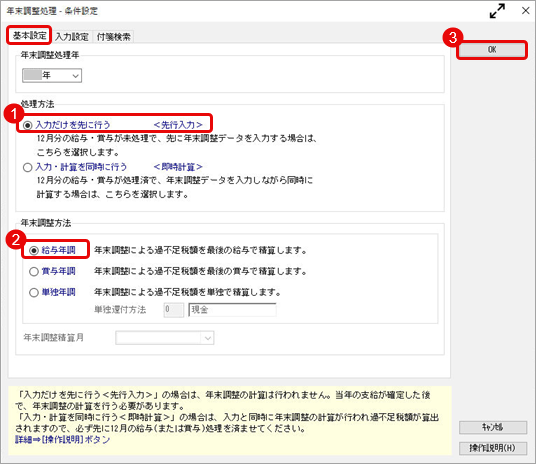The image size is (536, 464).
Task: Select 入力だけを先に行う radio option
Action: coord(28,125)
